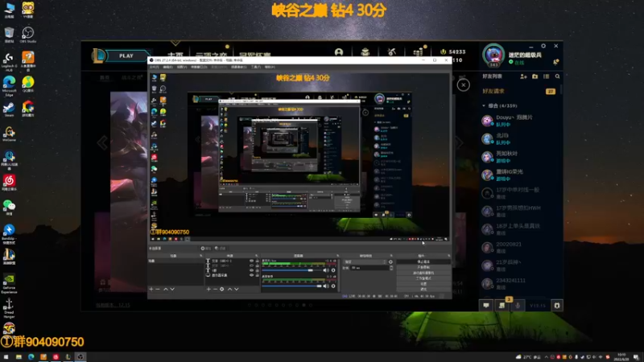Image resolution: width=644 pixels, height=362 pixels.
Task: Toggle visibility of the display capture source
Action: tap(251, 275)
